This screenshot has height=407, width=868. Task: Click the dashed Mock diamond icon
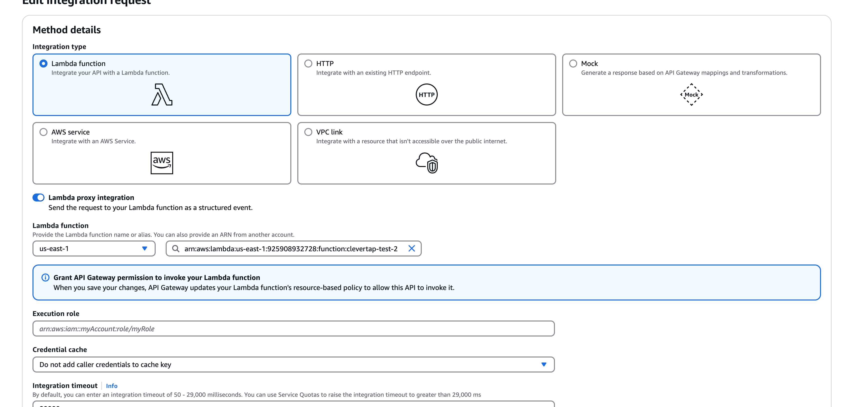(x=691, y=95)
